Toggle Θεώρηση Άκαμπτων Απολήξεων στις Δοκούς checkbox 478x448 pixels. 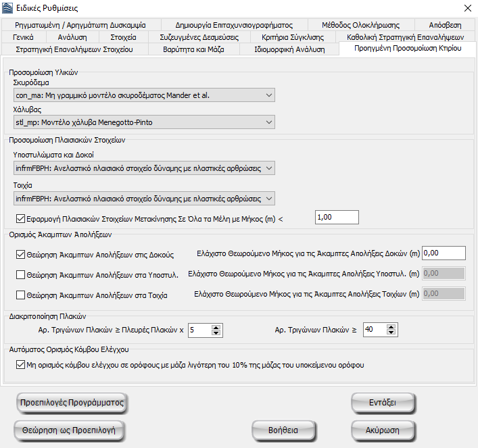21,255
